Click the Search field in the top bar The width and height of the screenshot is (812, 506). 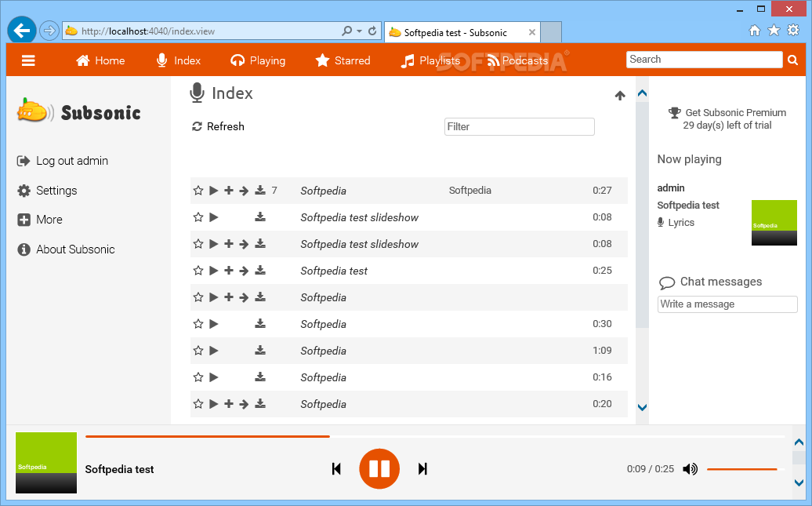[704, 60]
